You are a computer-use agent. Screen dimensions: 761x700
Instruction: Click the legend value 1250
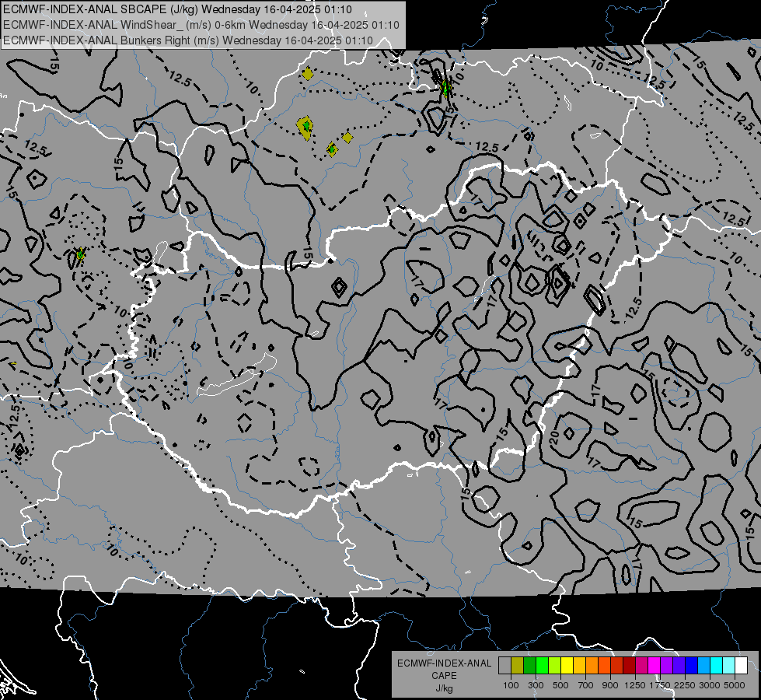(x=635, y=685)
